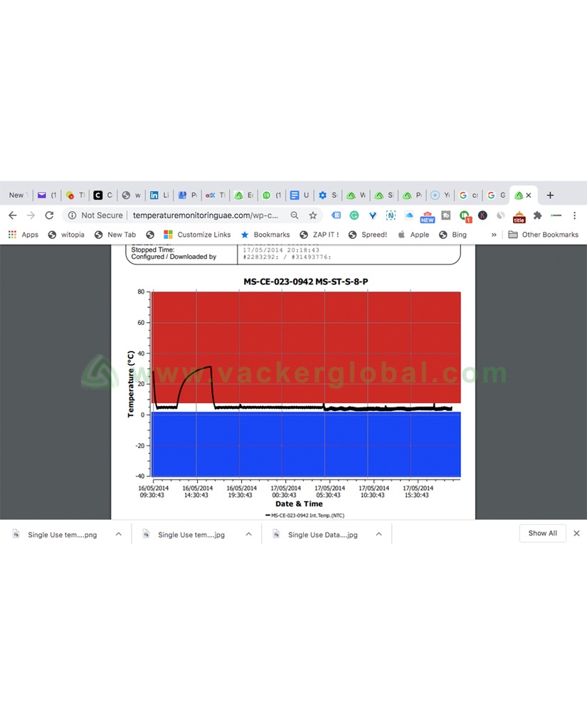
Task: Open the witopia bookmark
Action: coord(66,235)
